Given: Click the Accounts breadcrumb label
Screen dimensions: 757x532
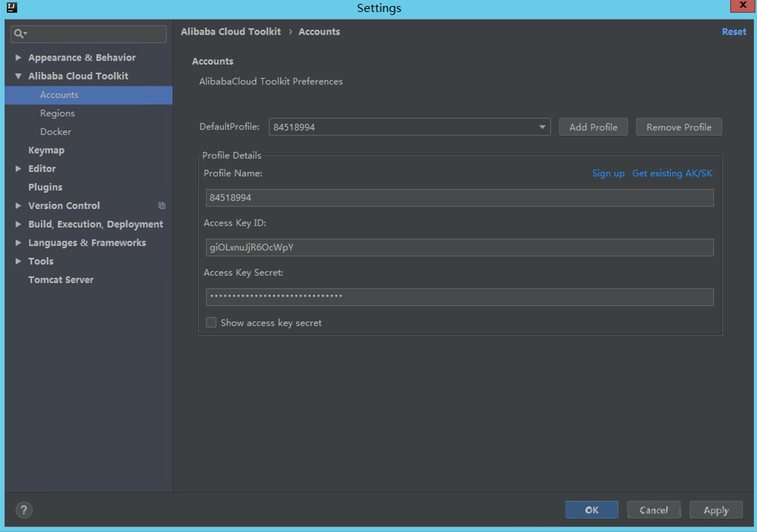Looking at the screenshot, I should 319,32.
